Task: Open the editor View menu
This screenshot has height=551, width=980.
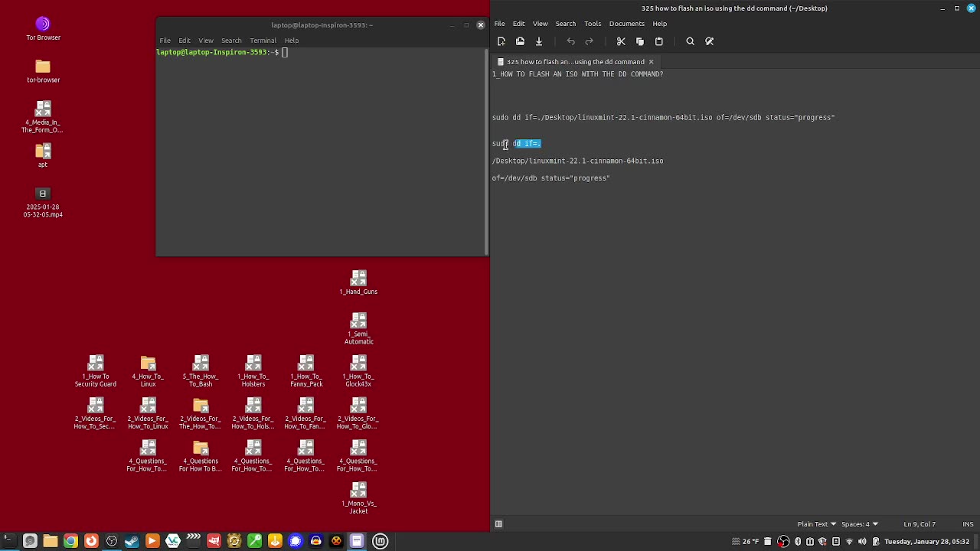Action: coord(540,24)
